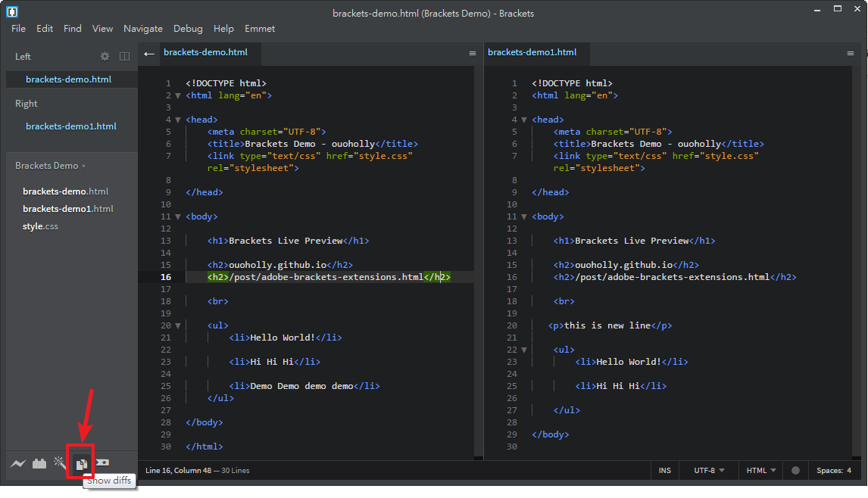The height and width of the screenshot is (498, 868).
Task: Click the magic wand icon in sidebar
Action: pyautogui.click(x=60, y=462)
